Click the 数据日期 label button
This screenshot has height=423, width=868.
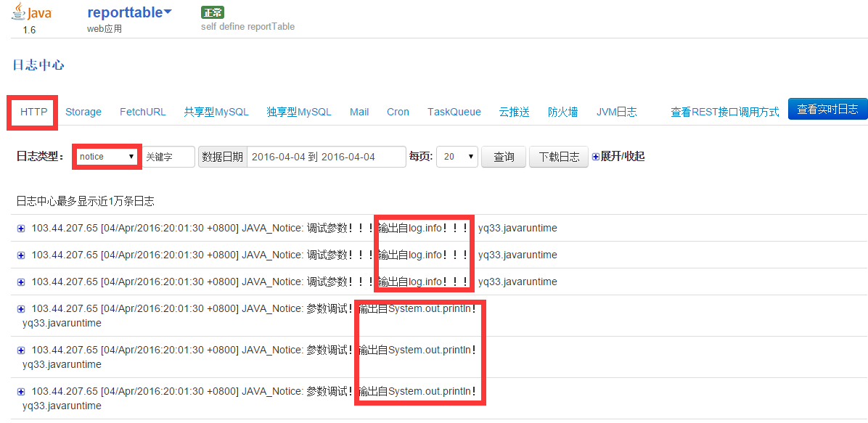pos(223,157)
